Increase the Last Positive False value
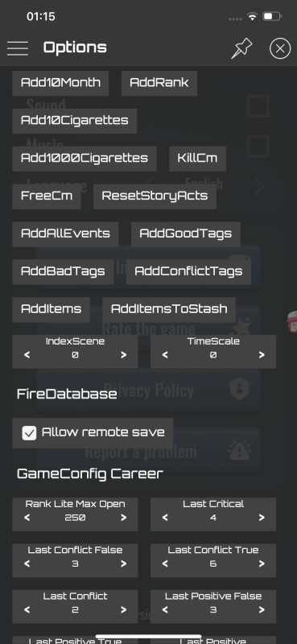The width and height of the screenshot is (297, 644). (262, 609)
